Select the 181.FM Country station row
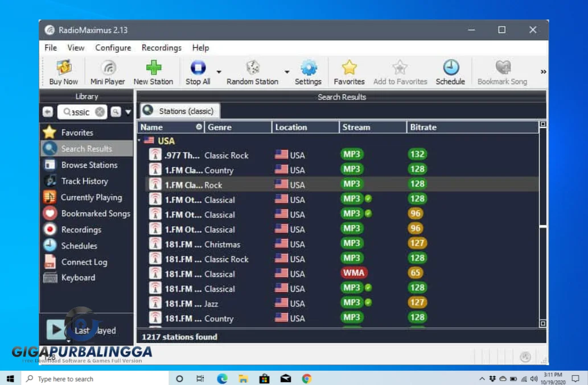 [x=342, y=318]
